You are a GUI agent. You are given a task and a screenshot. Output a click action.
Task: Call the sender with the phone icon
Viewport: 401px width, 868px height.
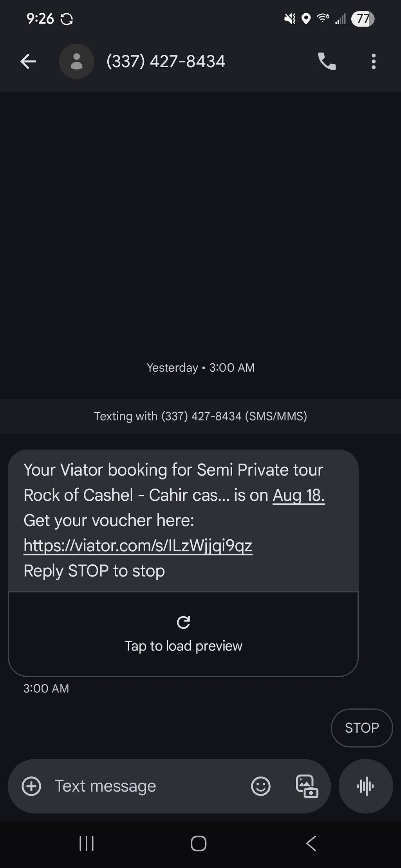click(x=327, y=61)
